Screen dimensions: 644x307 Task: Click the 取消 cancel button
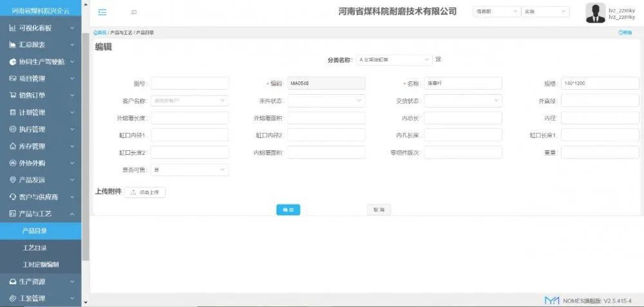pos(379,210)
